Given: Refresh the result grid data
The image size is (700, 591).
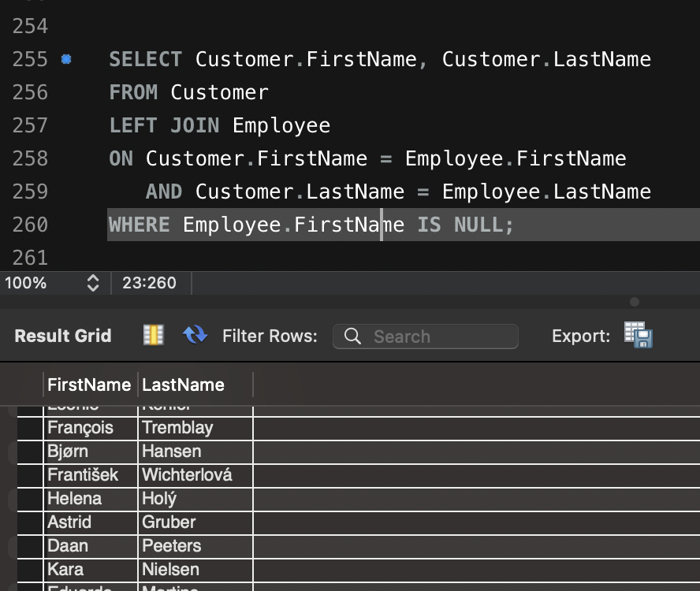Looking at the screenshot, I should click(195, 335).
